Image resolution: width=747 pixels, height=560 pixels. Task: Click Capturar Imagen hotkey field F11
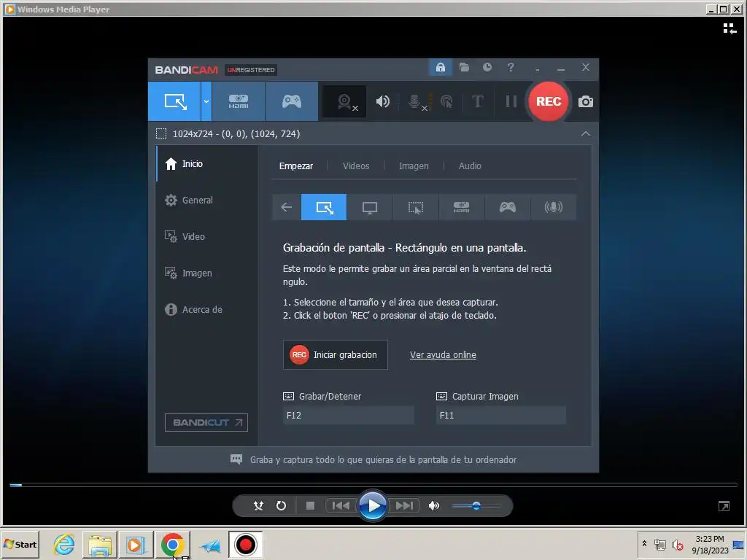tap(500, 415)
